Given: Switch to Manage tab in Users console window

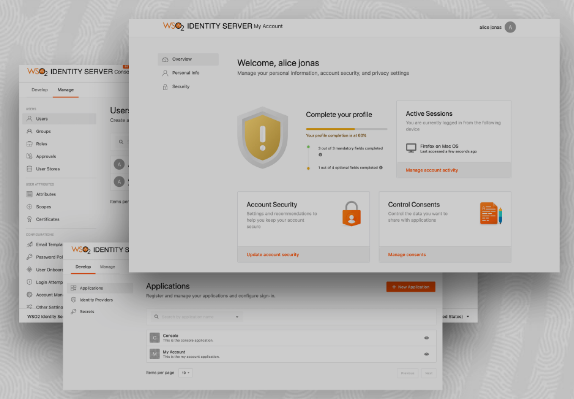Looking at the screenshot, I should coord(66,90).
